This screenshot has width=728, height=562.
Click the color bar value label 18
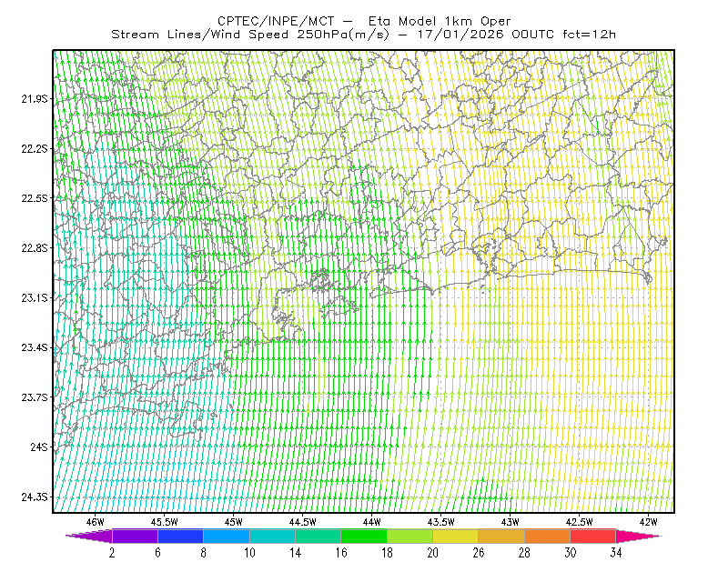[x=387, y=553]
